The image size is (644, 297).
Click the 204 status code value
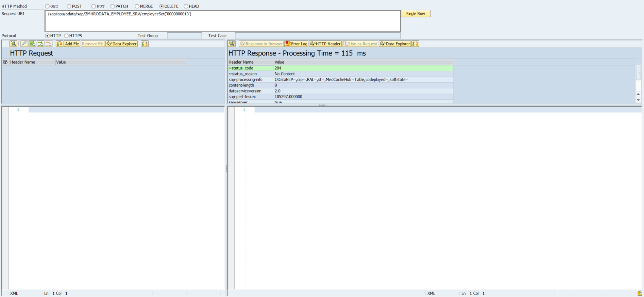point(278,68)
